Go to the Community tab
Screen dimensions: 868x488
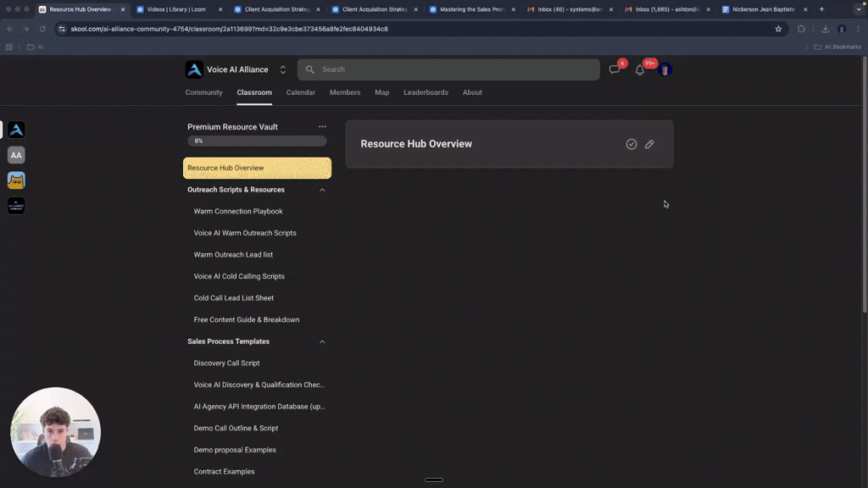[x=203, y=92]
